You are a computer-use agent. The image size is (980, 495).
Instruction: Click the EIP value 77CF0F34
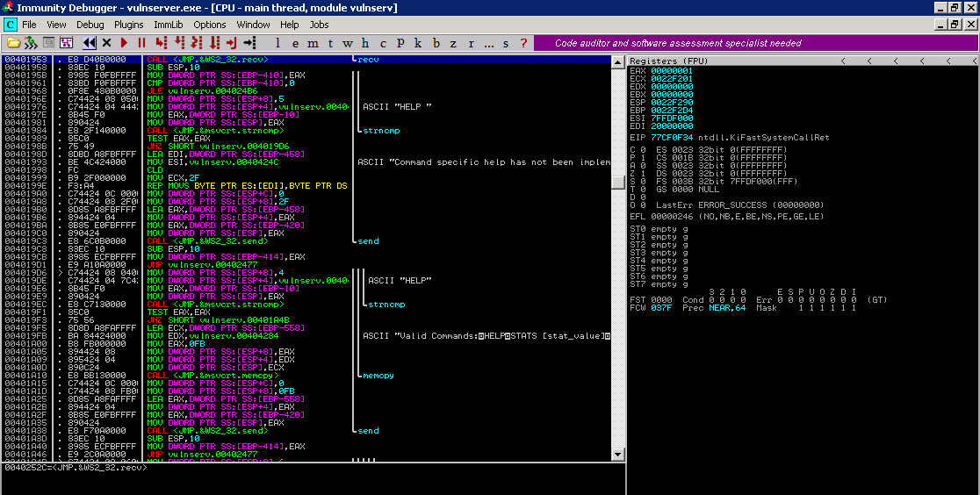pos(672,138)
